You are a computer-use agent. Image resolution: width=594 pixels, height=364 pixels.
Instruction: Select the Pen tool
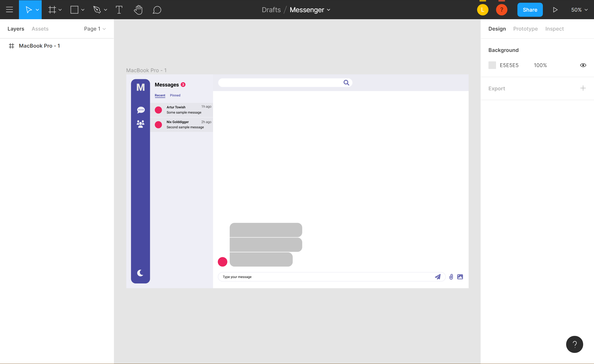(97, 10)
